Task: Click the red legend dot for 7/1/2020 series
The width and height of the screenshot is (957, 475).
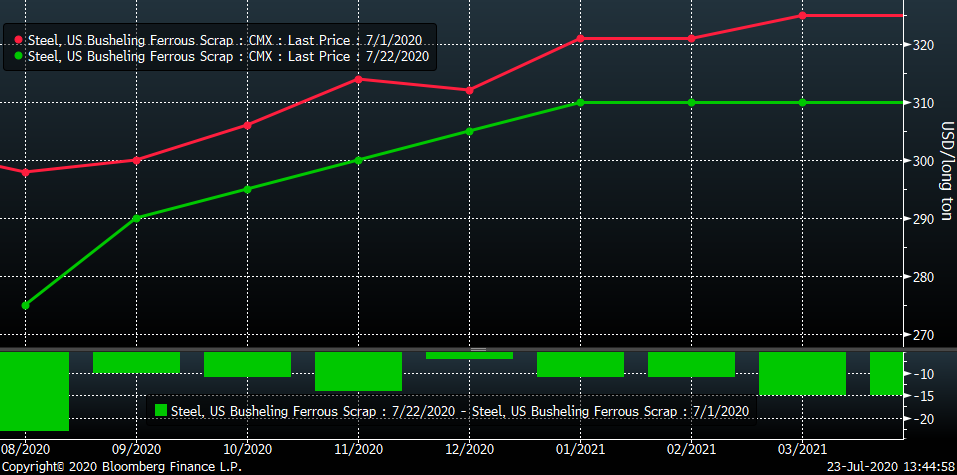Action: [20, 39]
